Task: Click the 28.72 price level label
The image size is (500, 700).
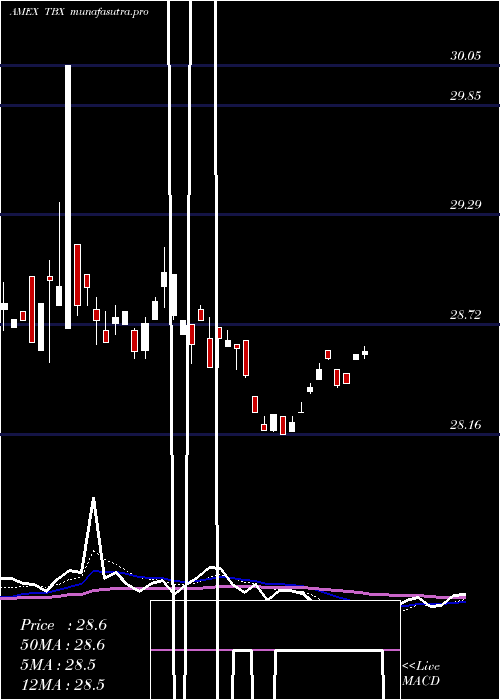Action: (x=465, y=315)
